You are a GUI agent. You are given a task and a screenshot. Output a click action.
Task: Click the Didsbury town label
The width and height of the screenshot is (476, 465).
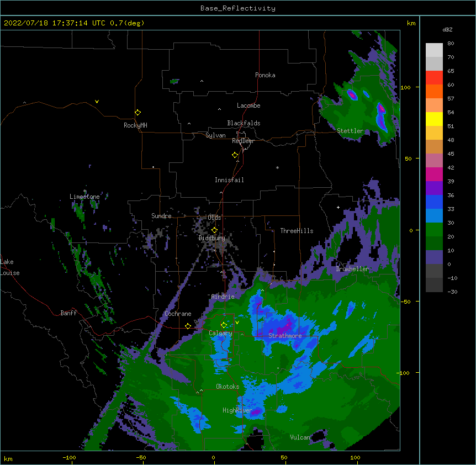click(x=211, y=238)
